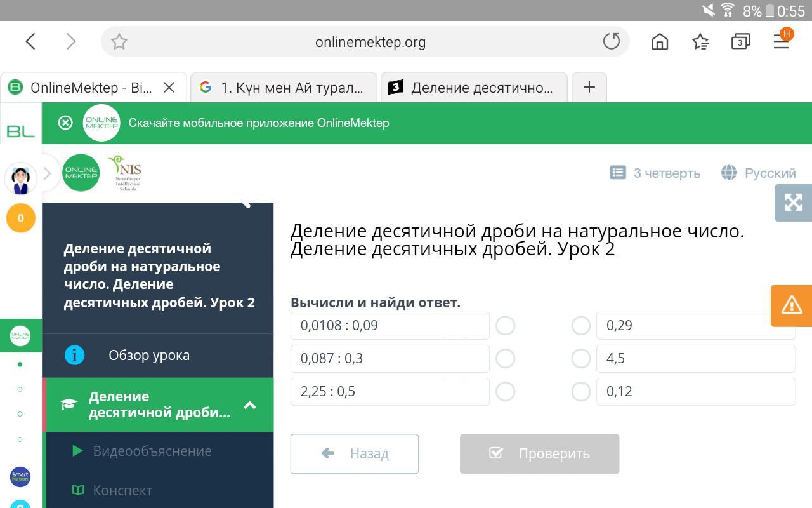Image resolution: width=812 pixels, height=508 pixels.
Task: Click the fullscreen expand arrows icon
Action: [x=793, y=203]
